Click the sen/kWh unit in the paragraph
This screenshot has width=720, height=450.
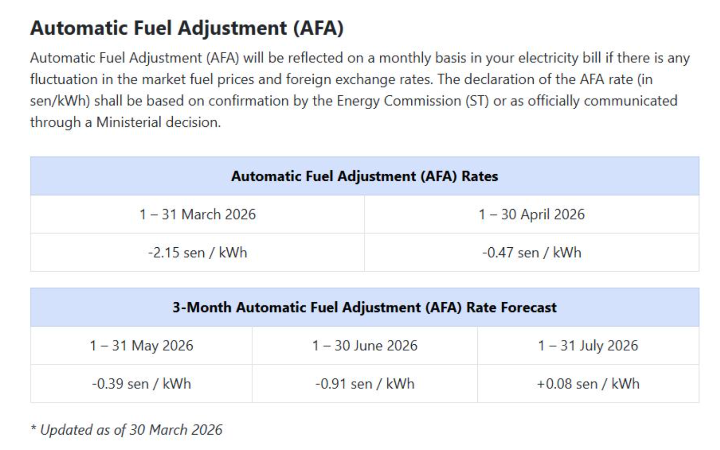click(60, 101)
